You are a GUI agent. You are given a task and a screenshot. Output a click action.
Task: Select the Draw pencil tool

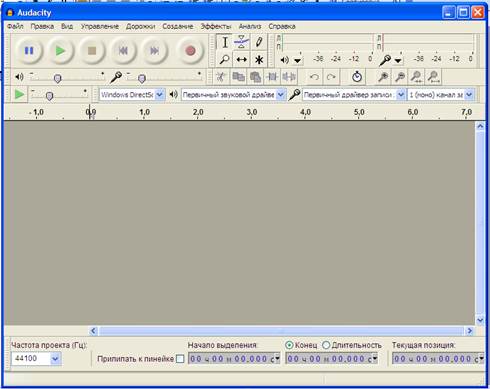tap(259, 42)
